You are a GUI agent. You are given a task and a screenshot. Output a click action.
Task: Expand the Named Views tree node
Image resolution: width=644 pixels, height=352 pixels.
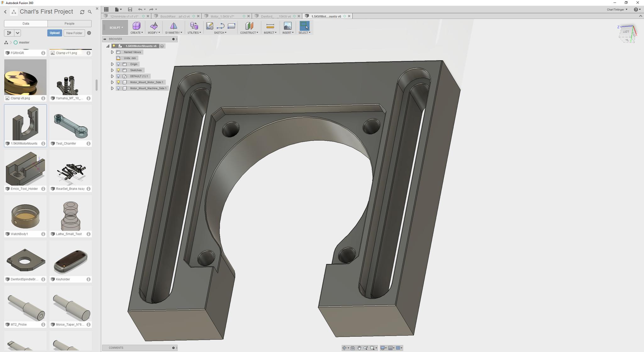click(112, 52)
